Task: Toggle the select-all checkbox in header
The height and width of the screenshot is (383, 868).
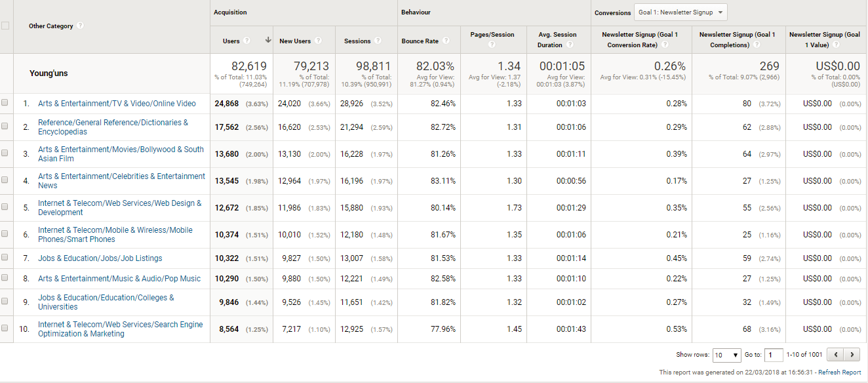Action: pos(5,26)
